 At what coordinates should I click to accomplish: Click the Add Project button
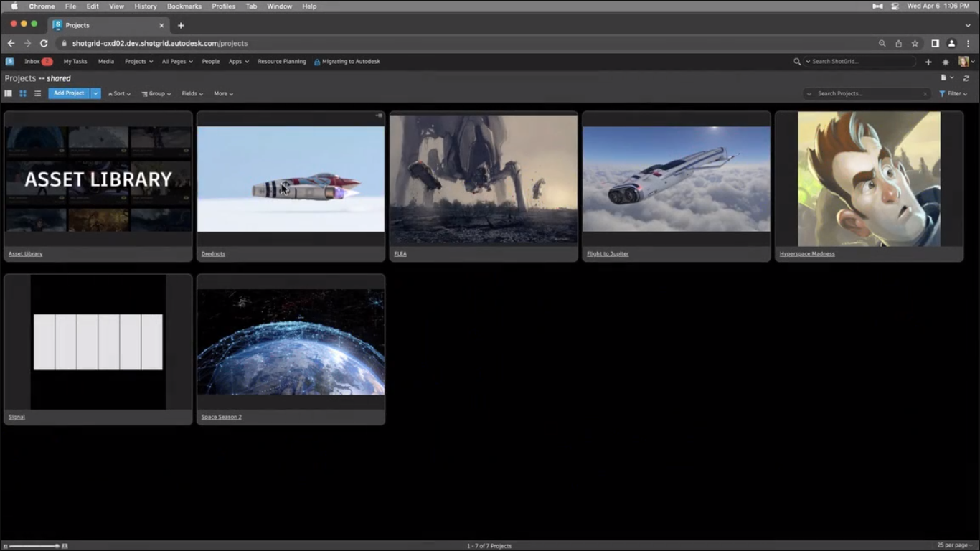[69, 93]
